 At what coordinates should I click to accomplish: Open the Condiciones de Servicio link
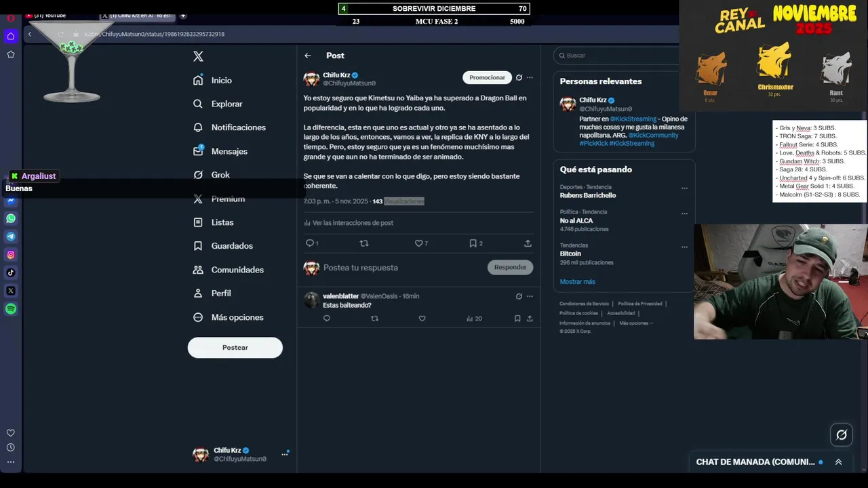(x=584, y=304)
